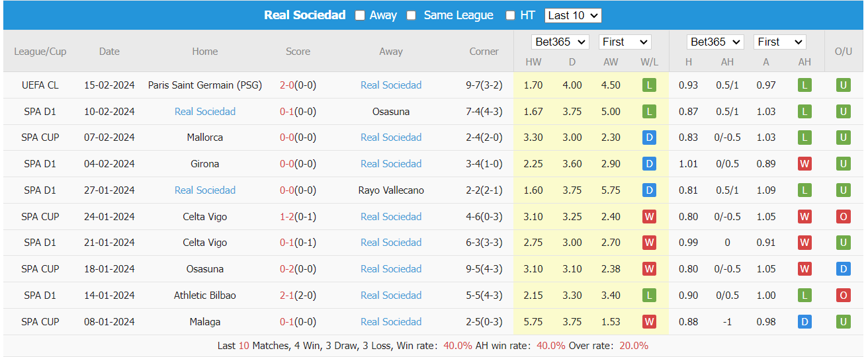
Task: Expand the First dropdown above the AH column
Action: coord(779,42)
